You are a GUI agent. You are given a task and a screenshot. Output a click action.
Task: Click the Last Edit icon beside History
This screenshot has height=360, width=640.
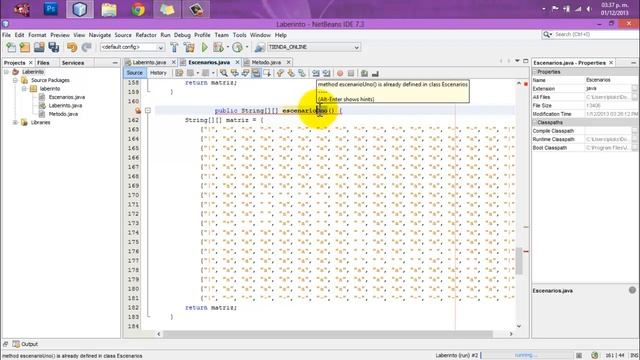pos(179,73)
